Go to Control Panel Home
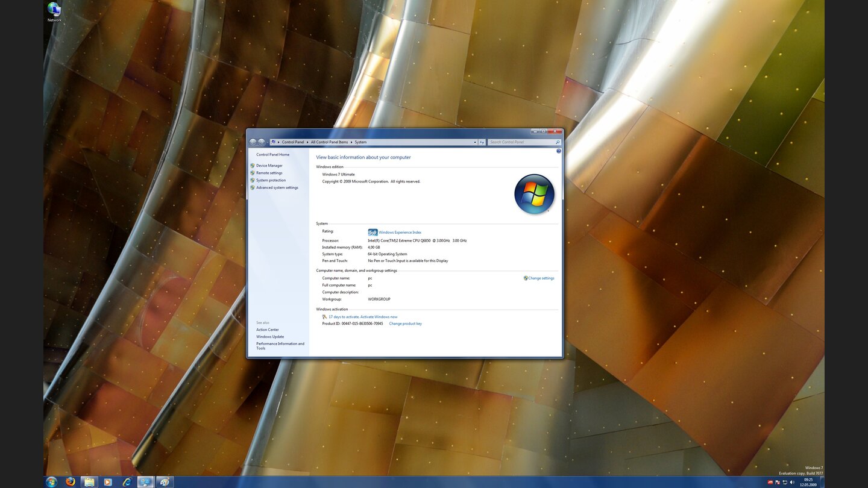Image resolution: width=868 pixels, height=488 pixels. pos(272,155)
